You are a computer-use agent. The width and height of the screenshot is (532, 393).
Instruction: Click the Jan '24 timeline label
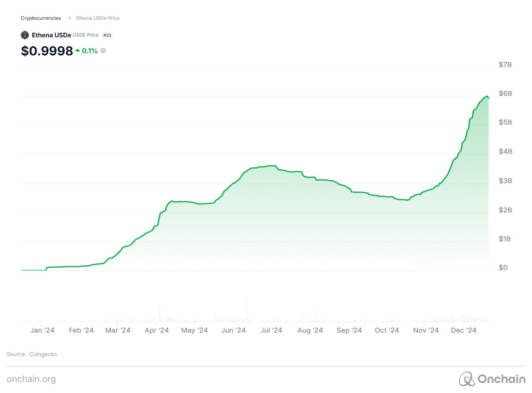click(x=42, y=330)
